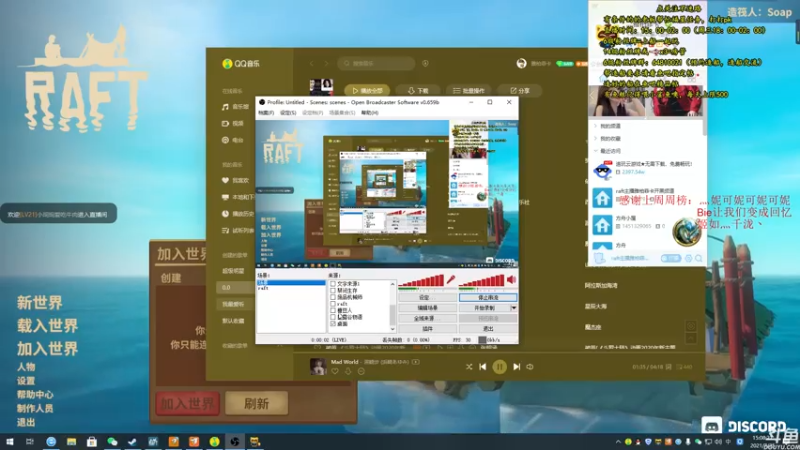Click Join World in Raft left menu
This screenshot has width=800, height=450.
click(47, 348)
